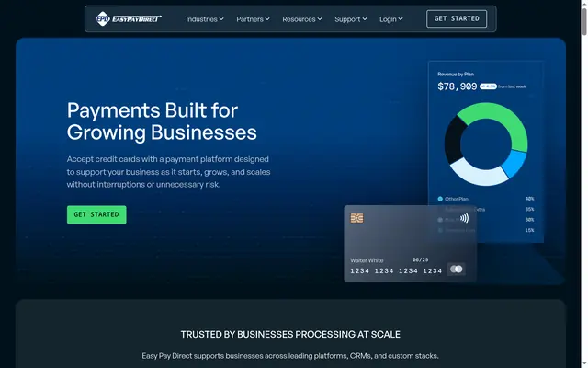Click the Other Plan legend dot
588x368 pixels.
click(x=440, y=199)
